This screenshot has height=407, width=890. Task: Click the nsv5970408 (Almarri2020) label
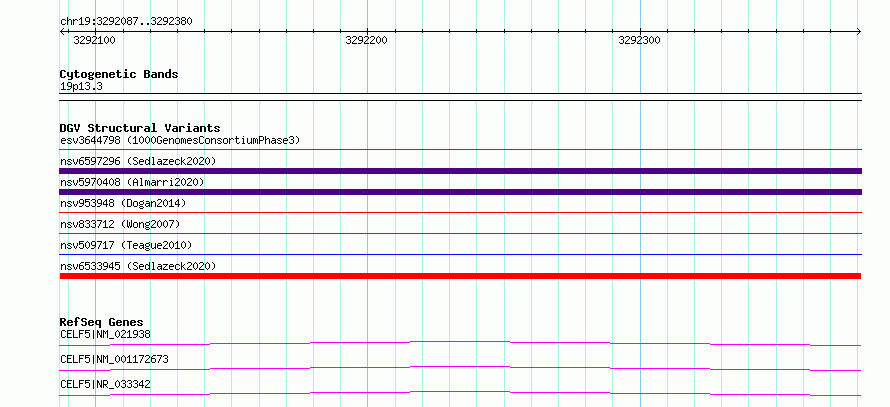132,182
